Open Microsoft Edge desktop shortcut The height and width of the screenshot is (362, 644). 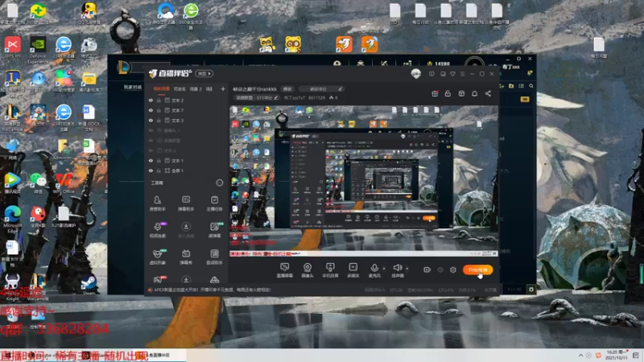12,219
